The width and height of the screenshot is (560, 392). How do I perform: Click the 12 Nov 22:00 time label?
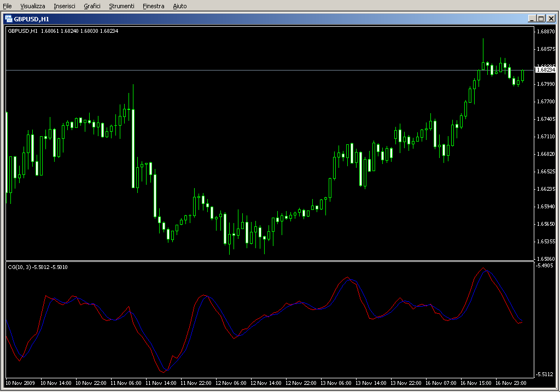pyautogui.click(x=301, y=383)
